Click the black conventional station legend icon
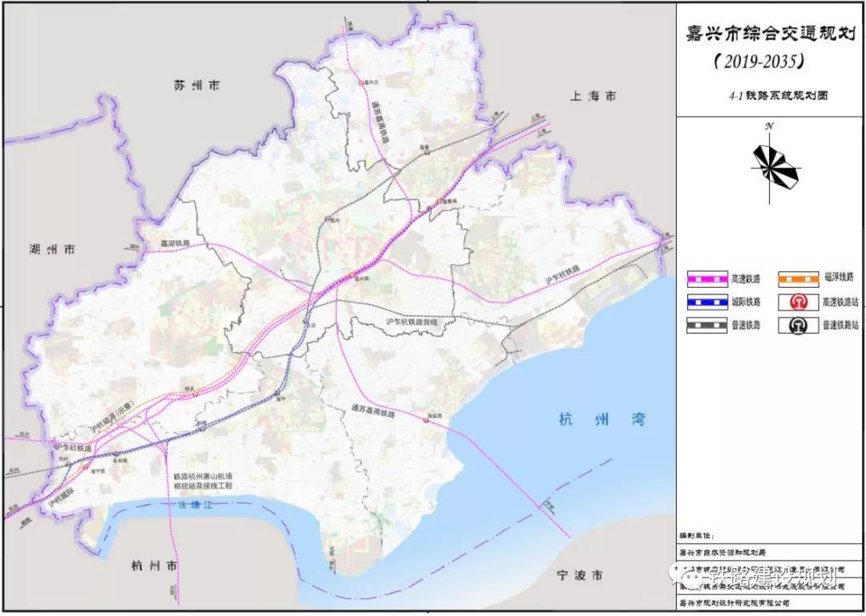Image resolution: width=866 pixels, height=616 pixels. click(x=798, y=326)
